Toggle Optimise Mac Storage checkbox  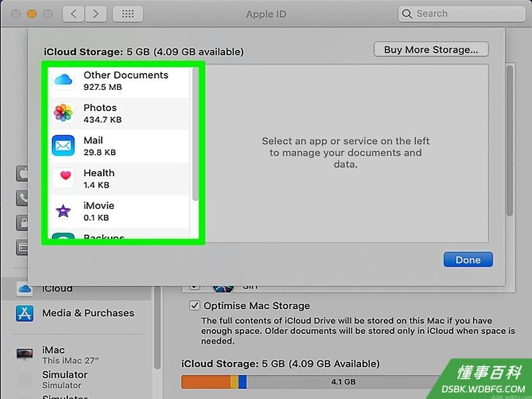[x=194, y=305]
